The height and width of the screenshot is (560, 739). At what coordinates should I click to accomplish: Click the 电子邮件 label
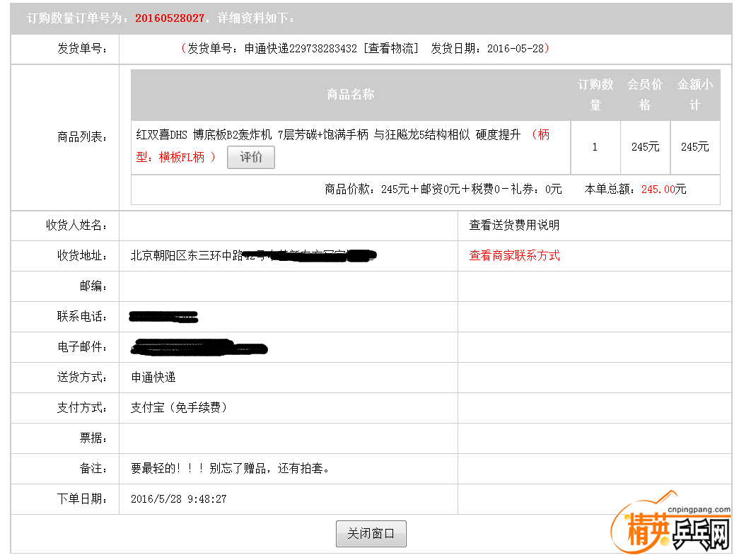pyautogui.click(x=82, y=347)
